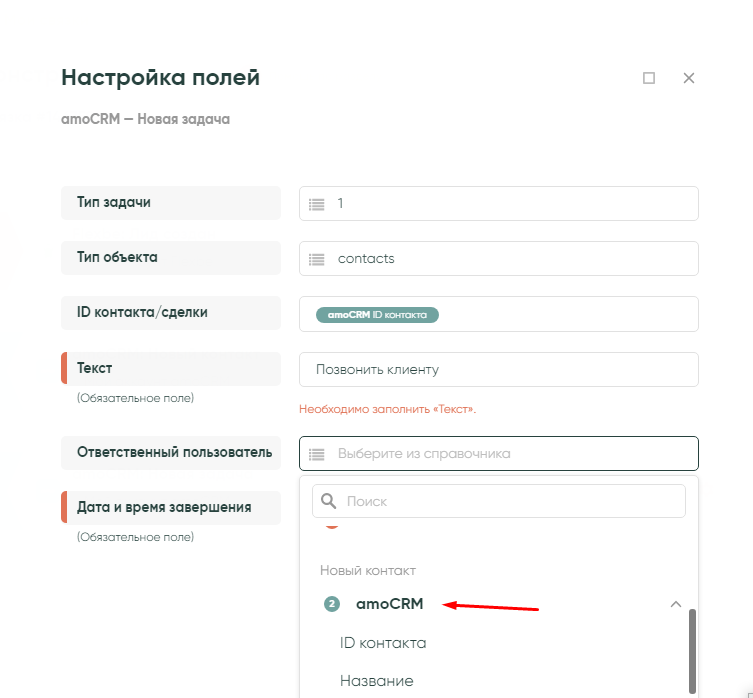This screenshot has width=753, height=698.
Task: Click the dropdown list scrollbar
Action: click(x=689, y=648)
